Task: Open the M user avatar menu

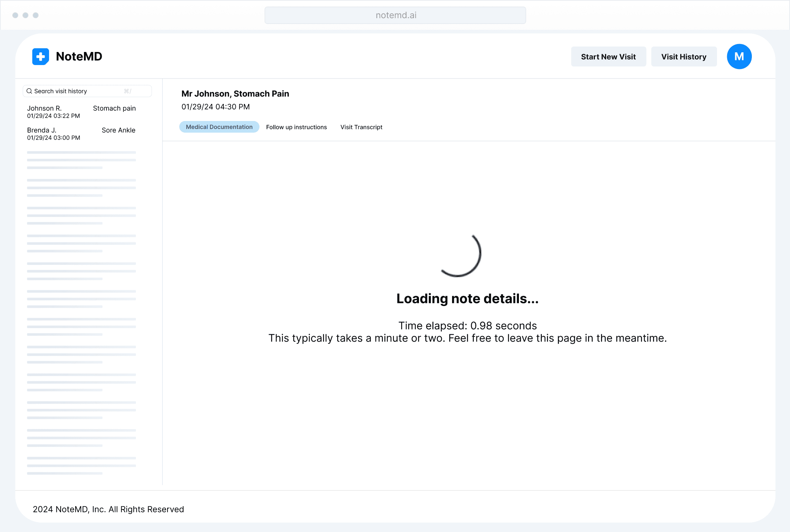Action: pos(739,57)
